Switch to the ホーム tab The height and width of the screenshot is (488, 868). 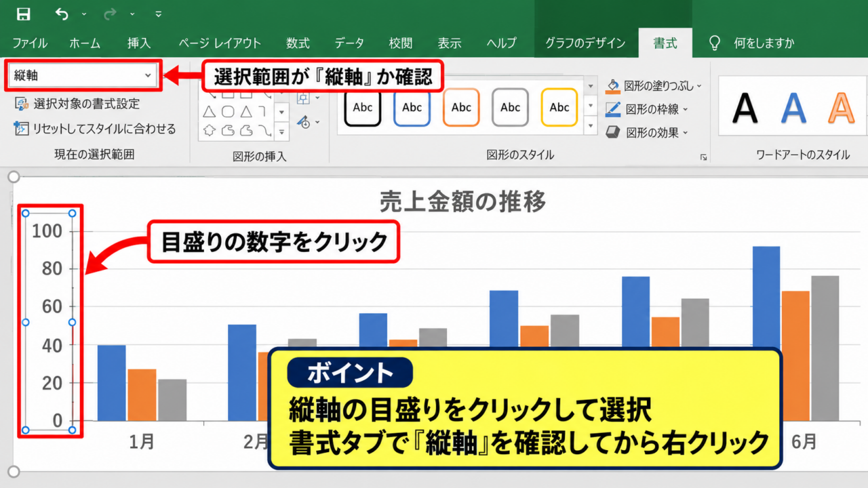[85, 43]
